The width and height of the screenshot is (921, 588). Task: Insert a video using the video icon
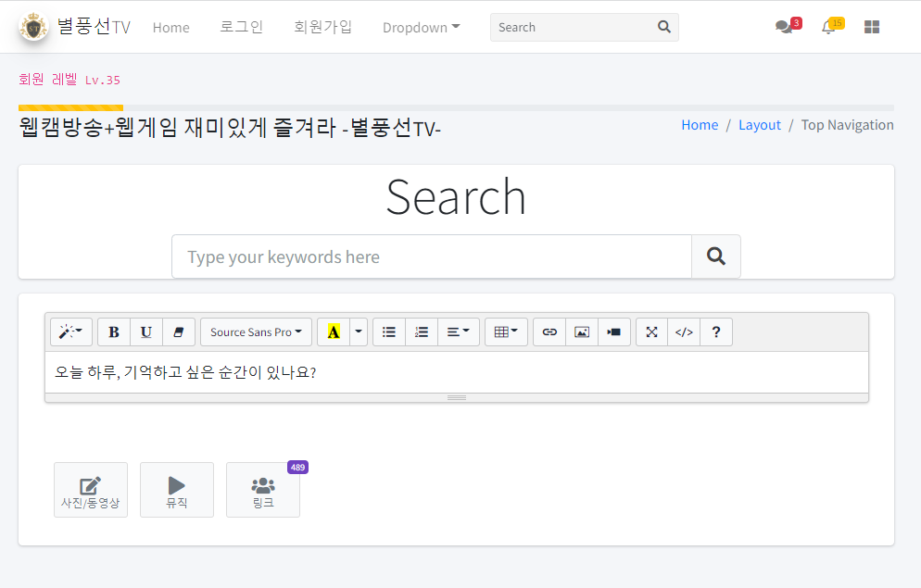614,332
